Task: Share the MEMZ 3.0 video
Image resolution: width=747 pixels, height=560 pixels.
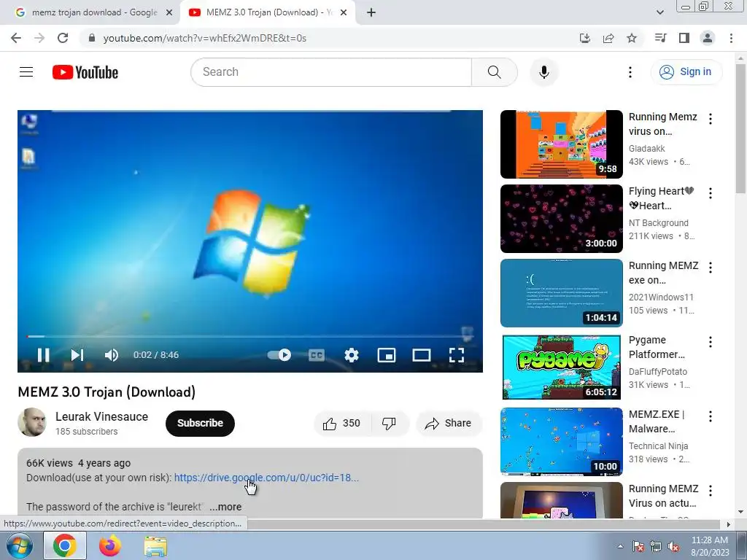Action: click(449, 424)
